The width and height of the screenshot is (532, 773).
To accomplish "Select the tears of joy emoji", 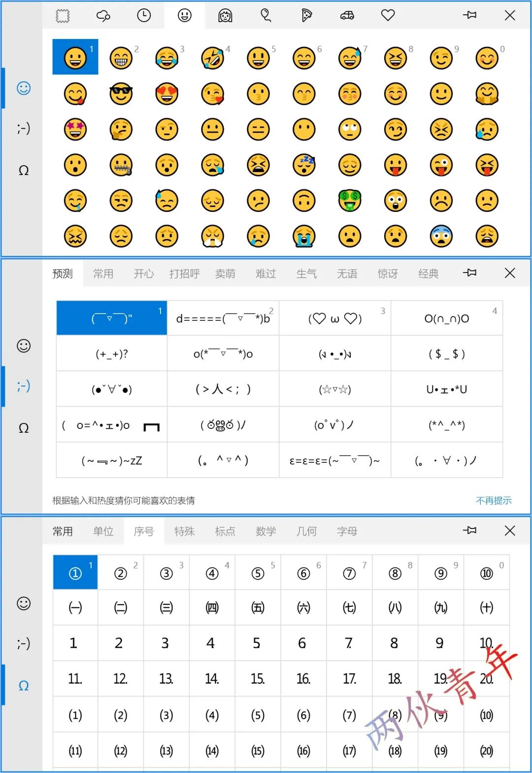I will point(167,58).
